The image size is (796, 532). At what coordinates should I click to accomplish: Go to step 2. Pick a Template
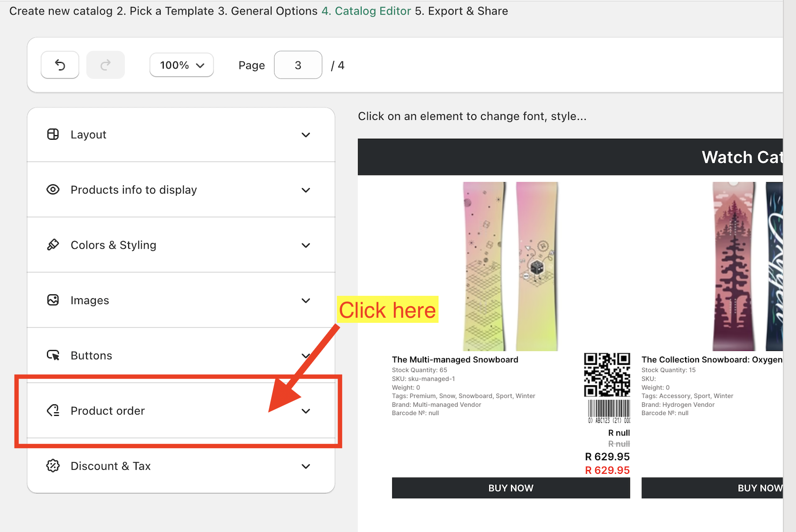point(165,11)
